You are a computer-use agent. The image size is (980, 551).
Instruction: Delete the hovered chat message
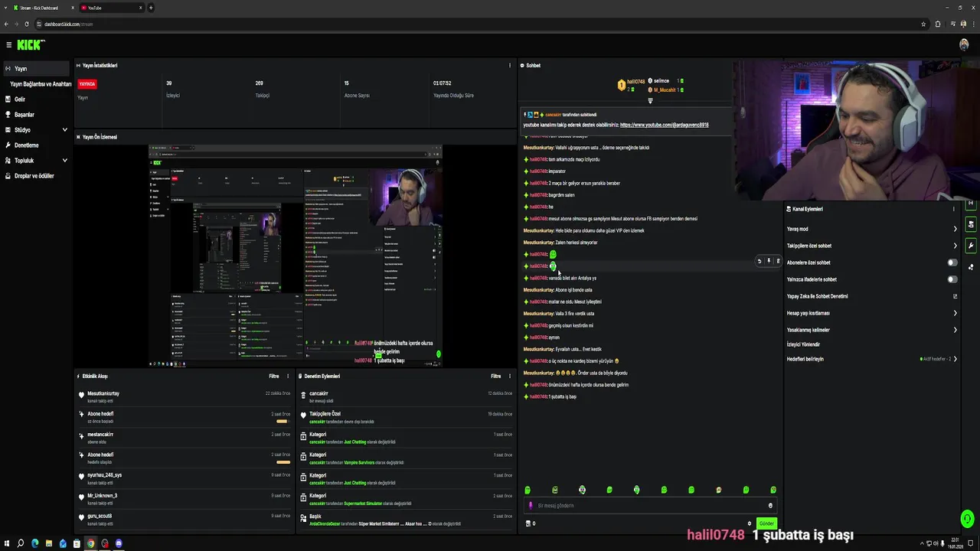click(778, 261)
